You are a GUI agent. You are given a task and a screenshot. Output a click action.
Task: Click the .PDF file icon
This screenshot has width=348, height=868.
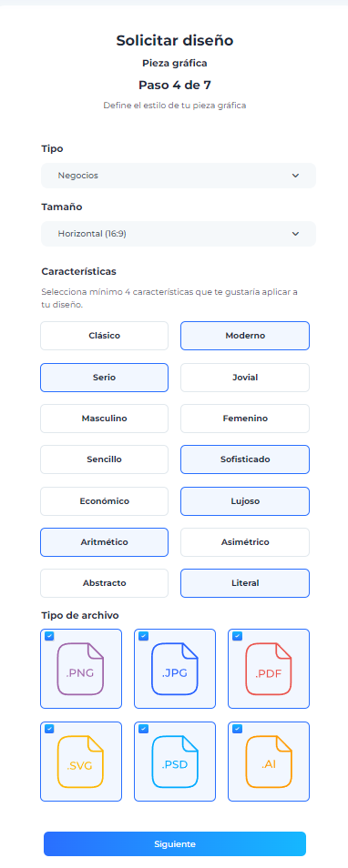click(x=269, y=669)
